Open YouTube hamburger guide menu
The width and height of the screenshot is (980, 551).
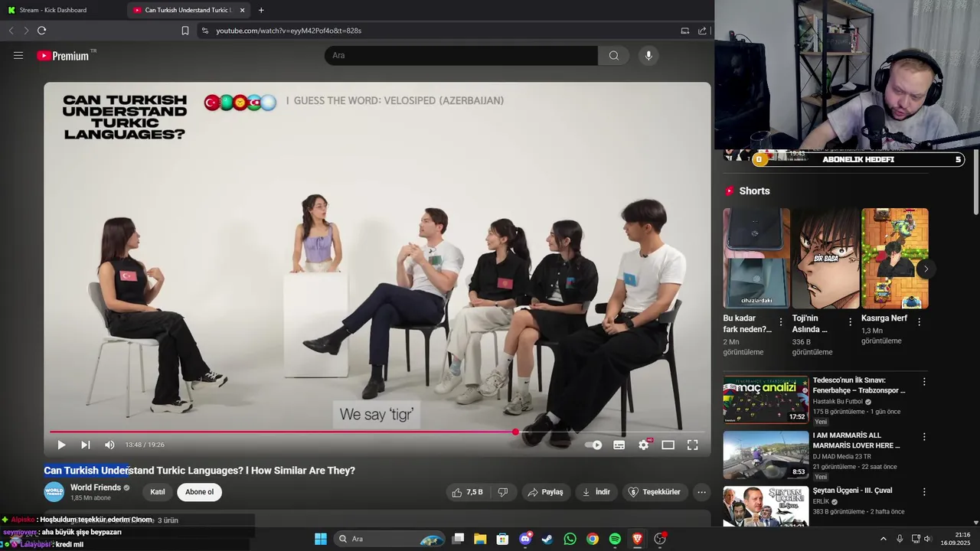18,55
